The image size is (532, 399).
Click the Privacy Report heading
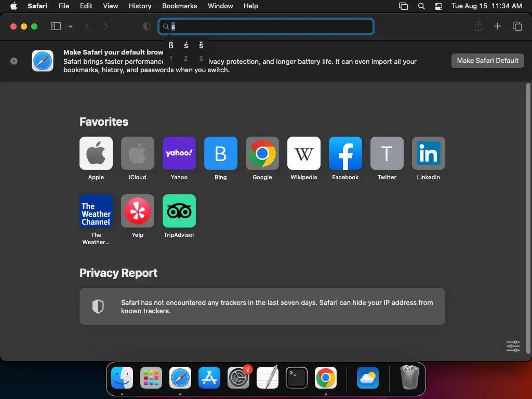[118, 273]
